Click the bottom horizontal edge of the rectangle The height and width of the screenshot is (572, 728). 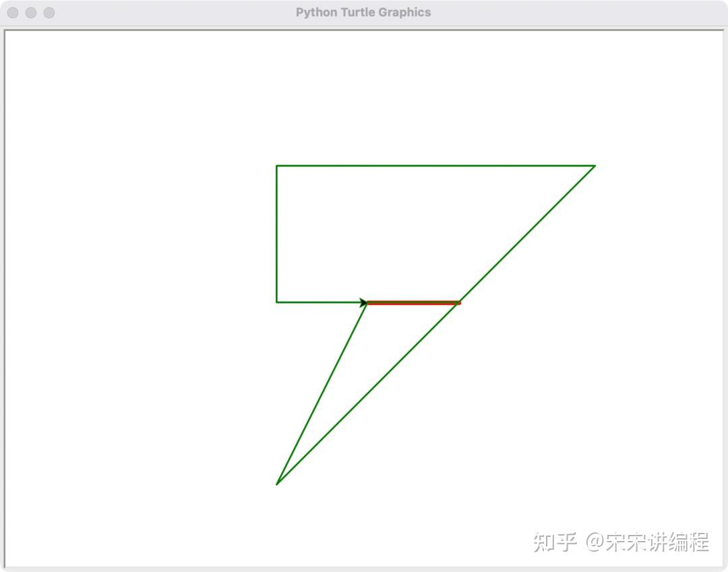(320, 302)
